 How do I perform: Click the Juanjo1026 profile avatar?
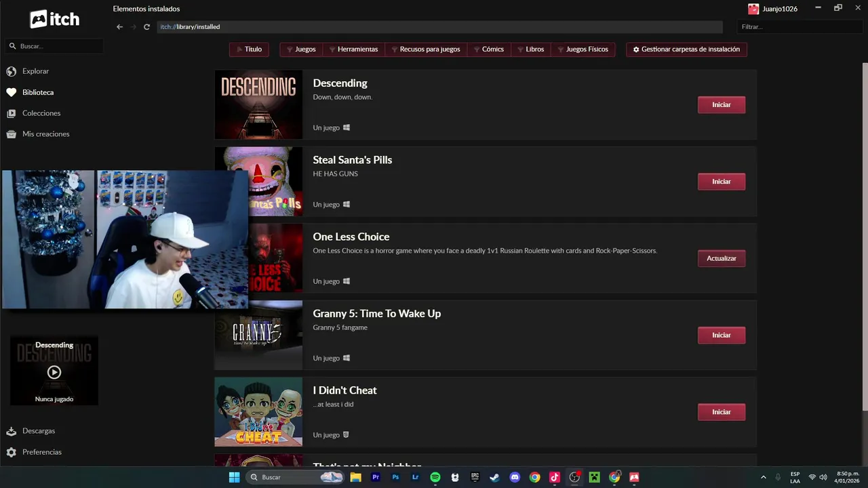tap(753, 9)
